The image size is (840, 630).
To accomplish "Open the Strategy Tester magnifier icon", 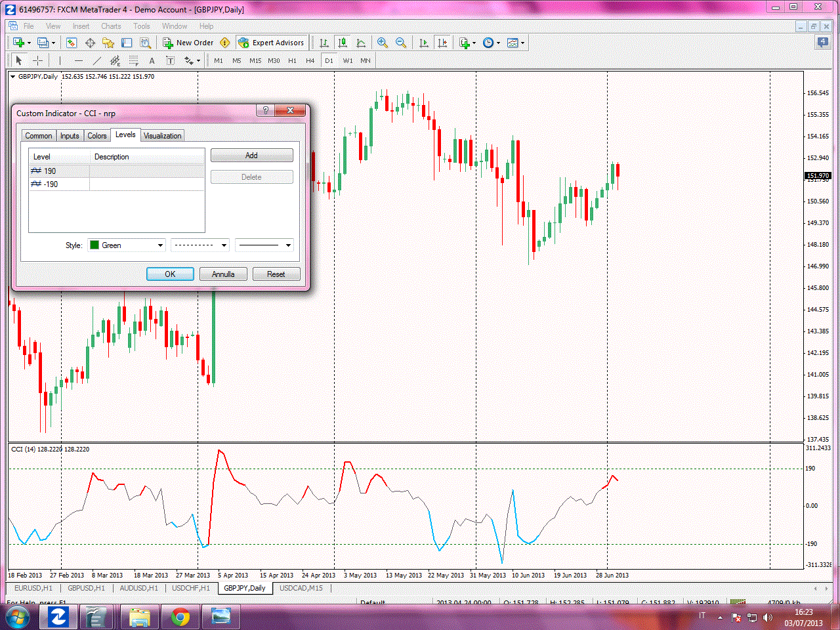I will pos(145,43).
